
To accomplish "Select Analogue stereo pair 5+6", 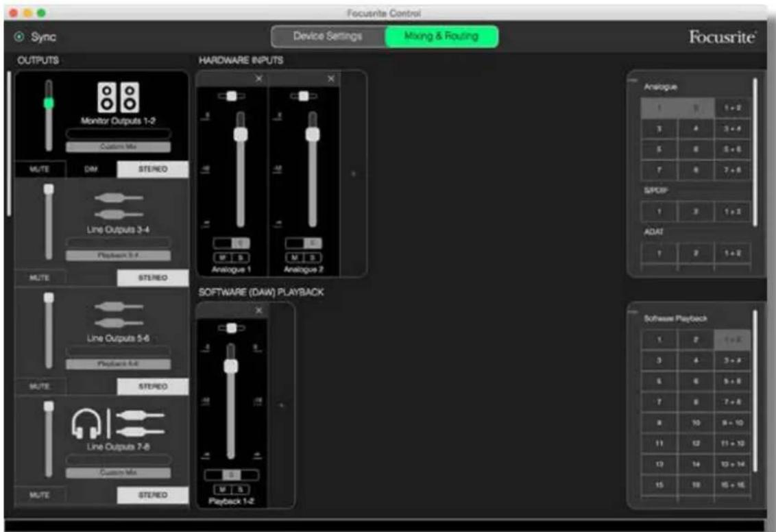I will (x=732, y=149).
